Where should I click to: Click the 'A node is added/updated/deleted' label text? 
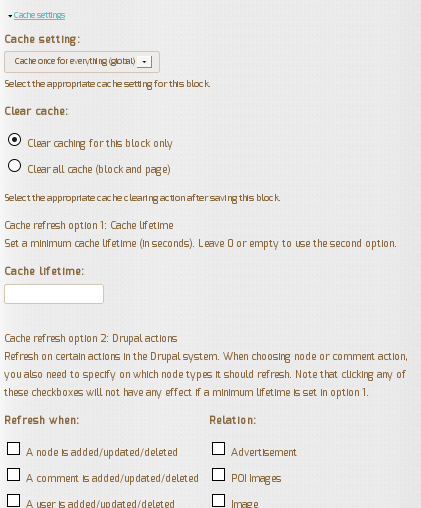pyautogui.click(x=102, y=452)
